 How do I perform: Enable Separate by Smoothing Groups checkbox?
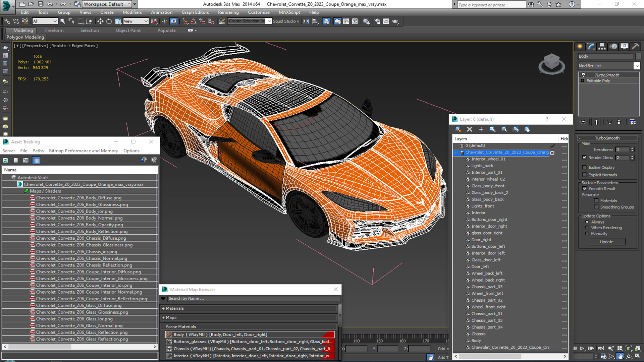596,207
